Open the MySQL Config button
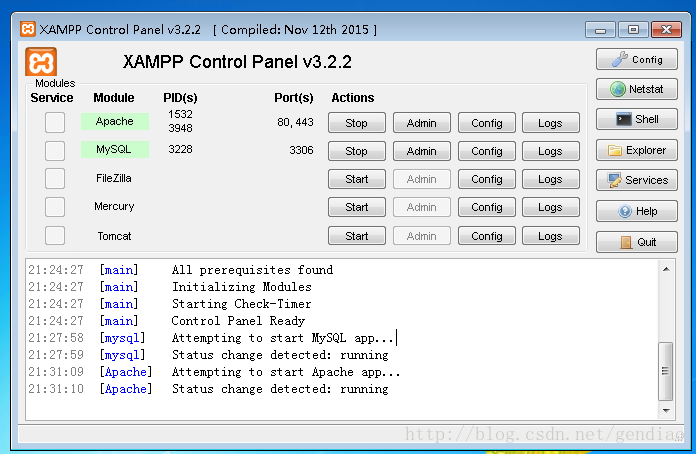The width and height of the screenshot is (696, 454). click(x=486, y=151)
